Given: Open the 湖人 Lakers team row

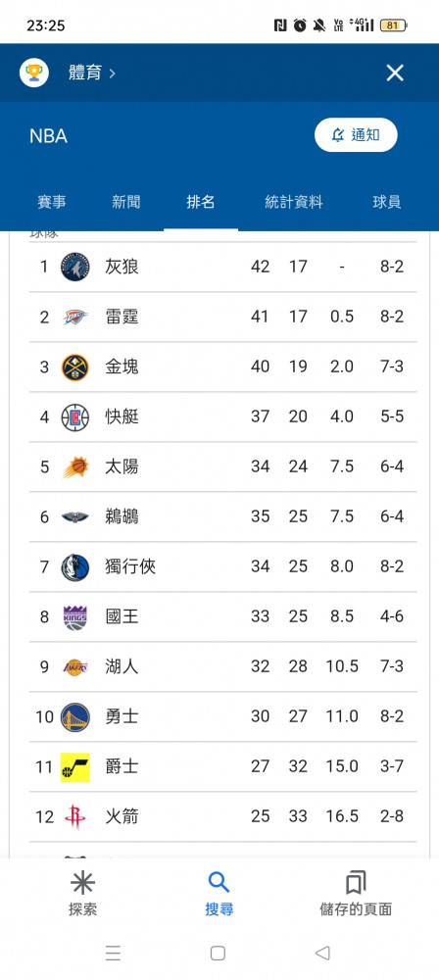Looking at the screenshot, I should pos(223,666).
